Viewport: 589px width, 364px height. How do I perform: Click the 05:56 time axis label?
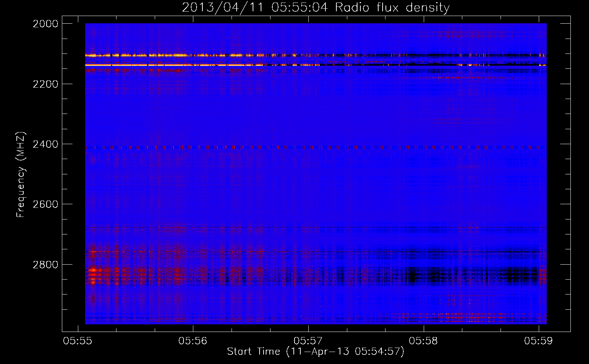(x=193, y=341)
